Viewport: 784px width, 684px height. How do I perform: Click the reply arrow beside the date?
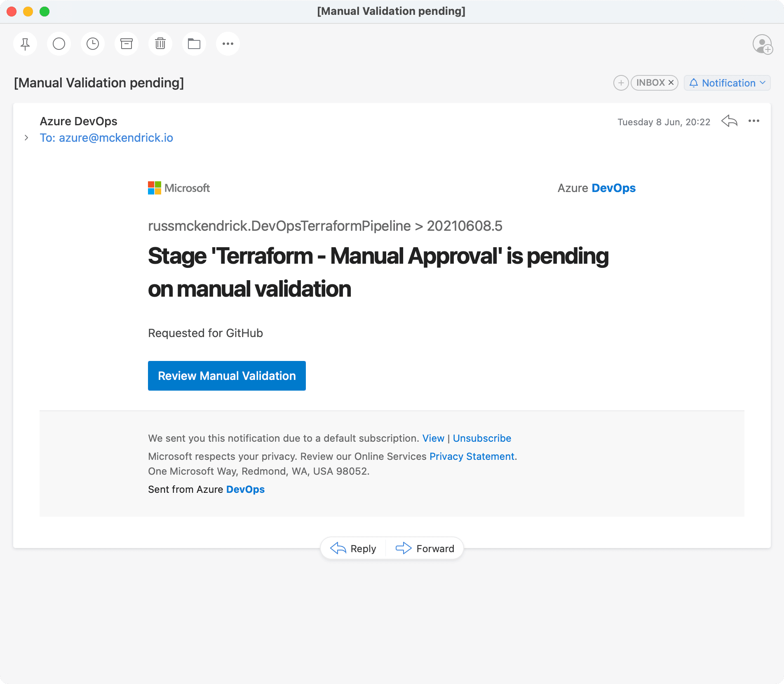coord(729,121)
